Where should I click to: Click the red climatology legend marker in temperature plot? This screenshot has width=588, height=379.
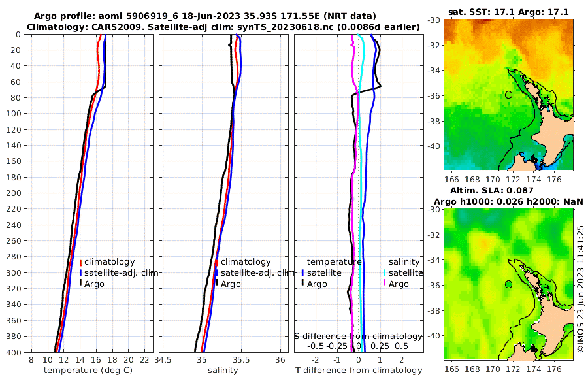(x=80, y=263)
